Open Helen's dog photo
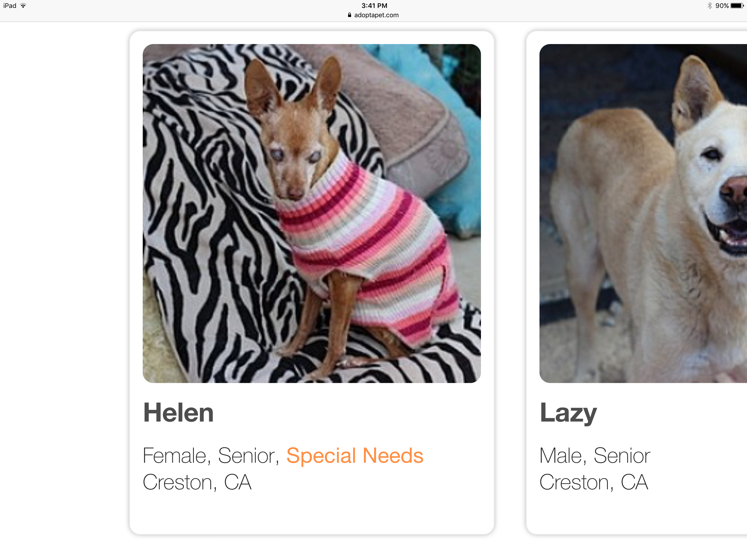Screen dimensions: 747x560 [x=312, y=214]
